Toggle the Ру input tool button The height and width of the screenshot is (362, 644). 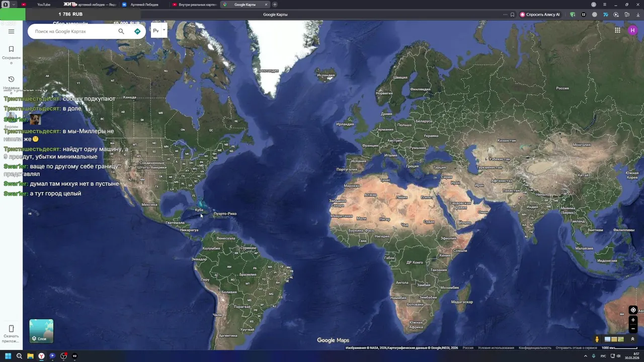click(156, 31)
